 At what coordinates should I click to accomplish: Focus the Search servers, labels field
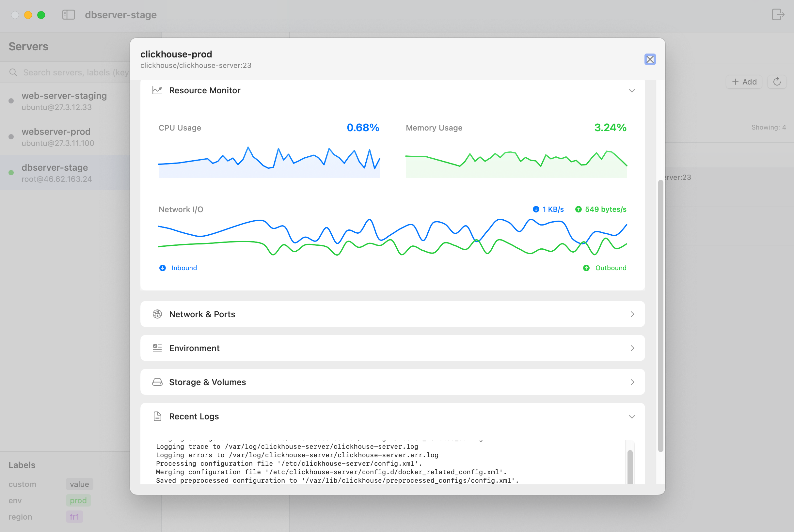pyautogui.click(x=76, y=72)
